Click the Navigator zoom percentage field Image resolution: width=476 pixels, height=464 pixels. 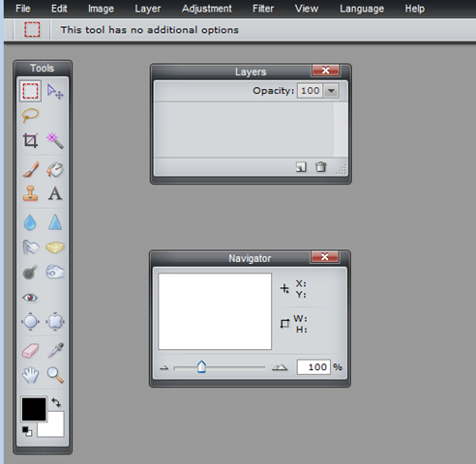point(313,367)
